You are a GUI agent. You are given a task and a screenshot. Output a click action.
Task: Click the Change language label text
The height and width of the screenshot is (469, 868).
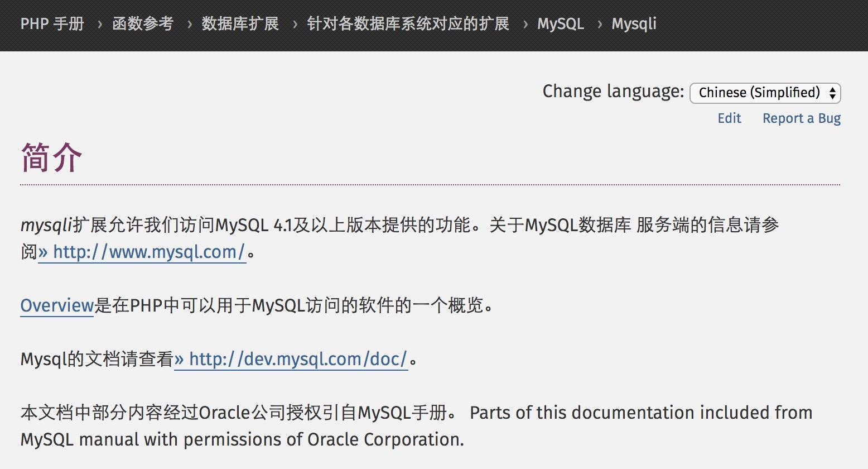point(611,90)
